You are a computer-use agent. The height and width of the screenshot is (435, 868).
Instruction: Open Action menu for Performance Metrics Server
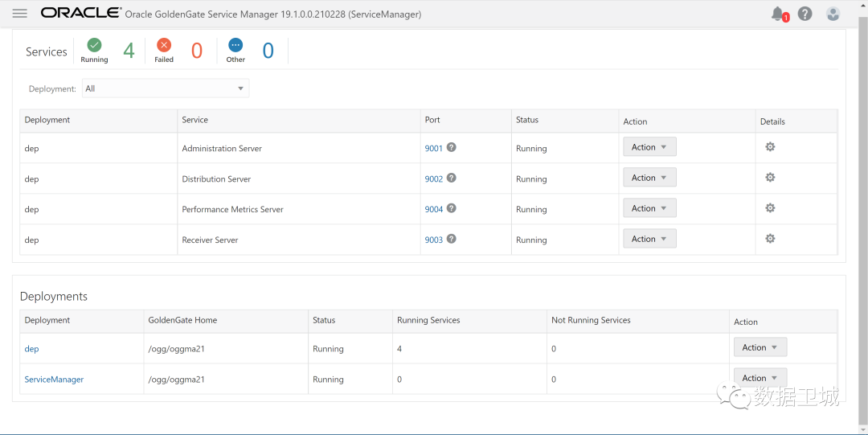[x=649, y=207]
